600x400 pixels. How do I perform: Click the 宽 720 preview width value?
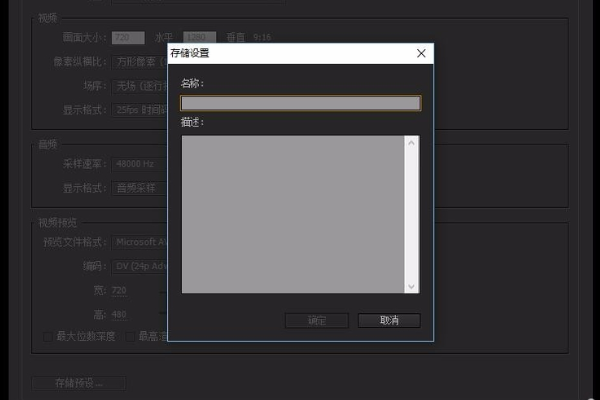coord(119,291)
